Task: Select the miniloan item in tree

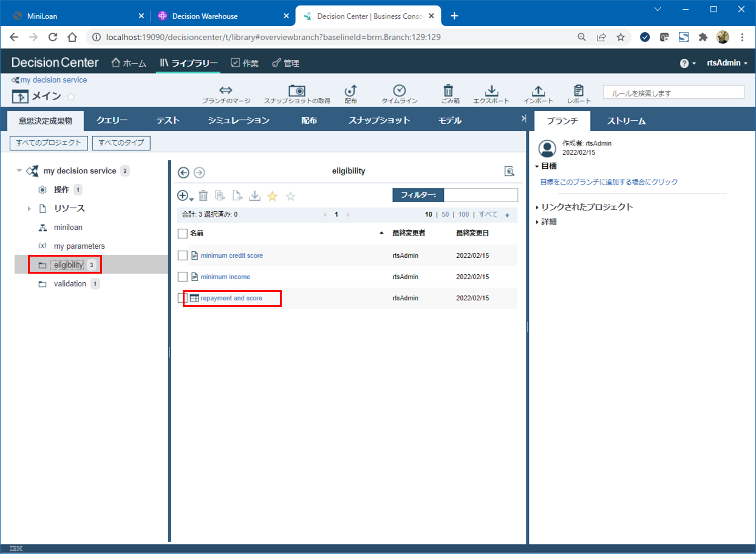Action: tap(68, 228)
